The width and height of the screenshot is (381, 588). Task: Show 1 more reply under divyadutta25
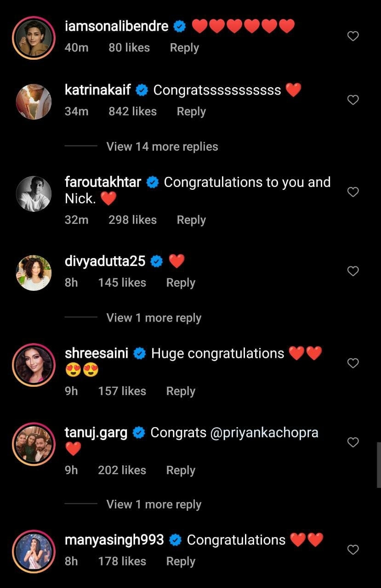tap(154, 318)
